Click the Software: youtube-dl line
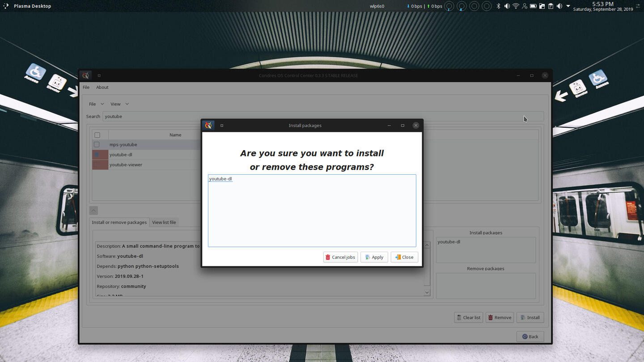Image resolution: width=644 pixels, height=362 pixels. [120, 256]
